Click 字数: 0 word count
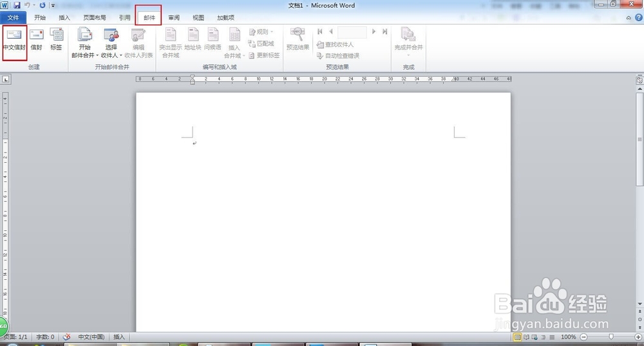 point(45,337)
